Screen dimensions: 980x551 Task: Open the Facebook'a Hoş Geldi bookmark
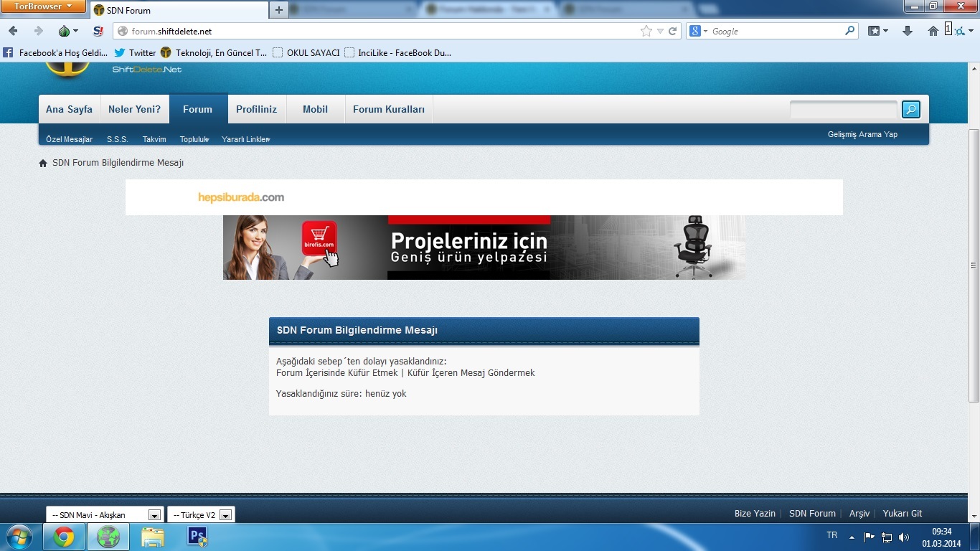[x=56, y=52]
